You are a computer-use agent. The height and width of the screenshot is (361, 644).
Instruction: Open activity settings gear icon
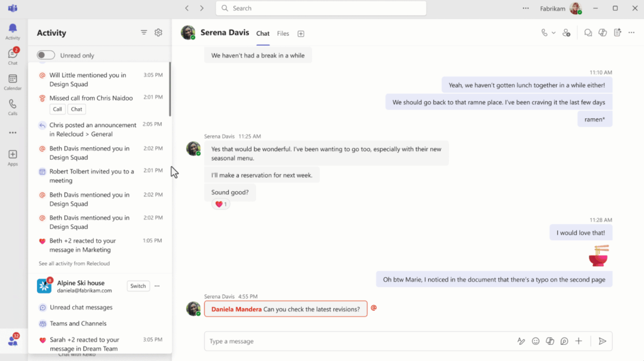coord(158,33)
